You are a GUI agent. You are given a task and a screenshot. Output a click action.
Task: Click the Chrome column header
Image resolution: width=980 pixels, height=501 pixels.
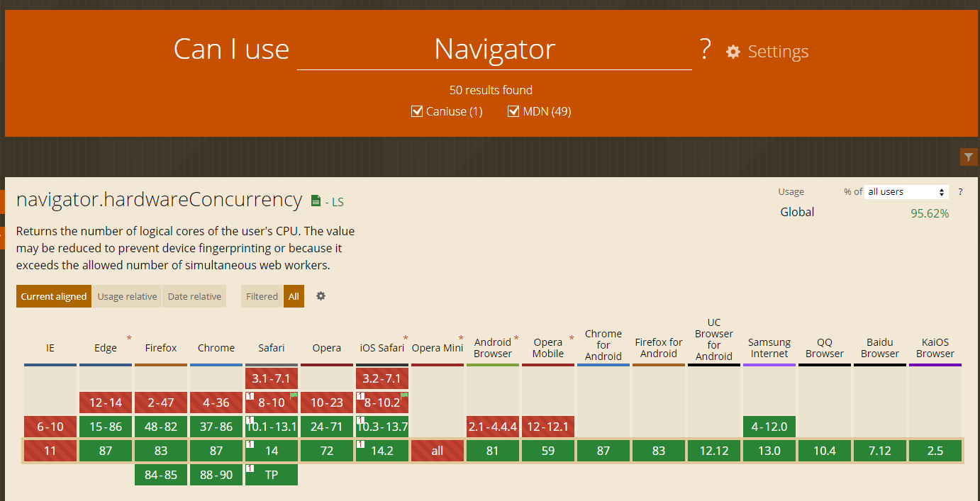coord(216,348)
